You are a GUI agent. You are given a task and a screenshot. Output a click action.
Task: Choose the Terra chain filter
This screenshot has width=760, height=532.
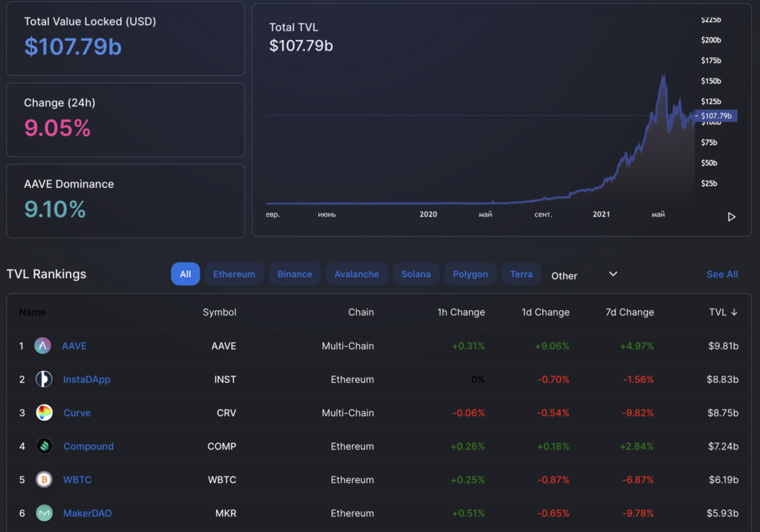(521, 275)
